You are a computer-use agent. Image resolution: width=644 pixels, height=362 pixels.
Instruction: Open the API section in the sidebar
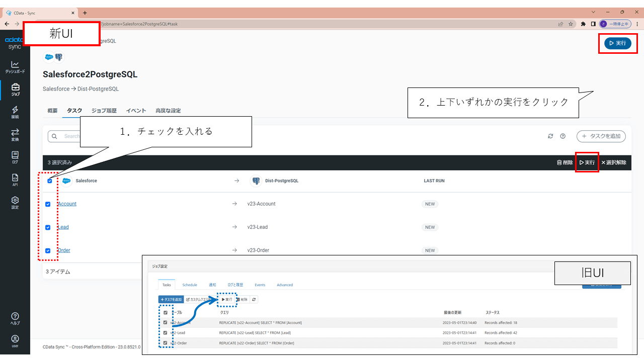15,180
